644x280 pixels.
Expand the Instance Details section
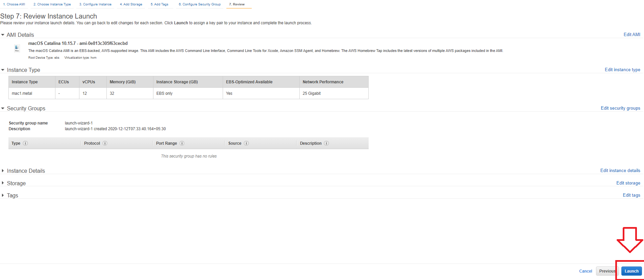tap(3, 171)
